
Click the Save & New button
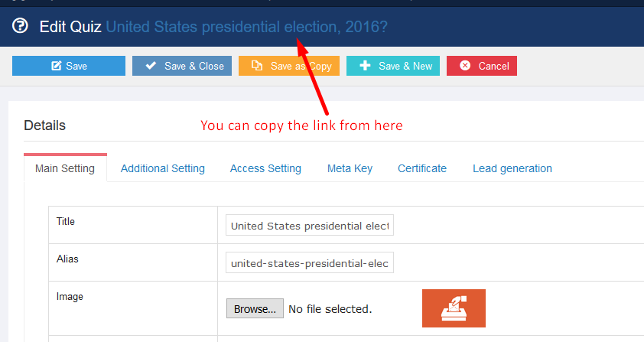coord(393,66)
